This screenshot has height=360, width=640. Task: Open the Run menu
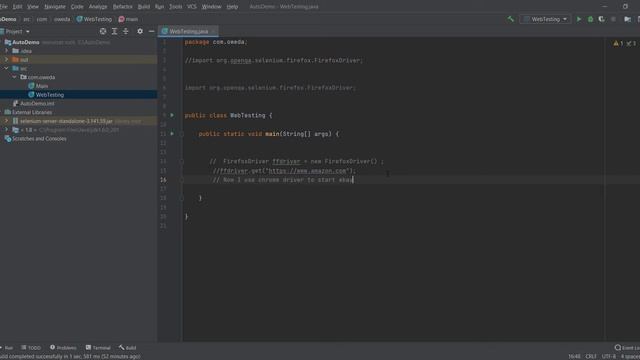(159, 7)
